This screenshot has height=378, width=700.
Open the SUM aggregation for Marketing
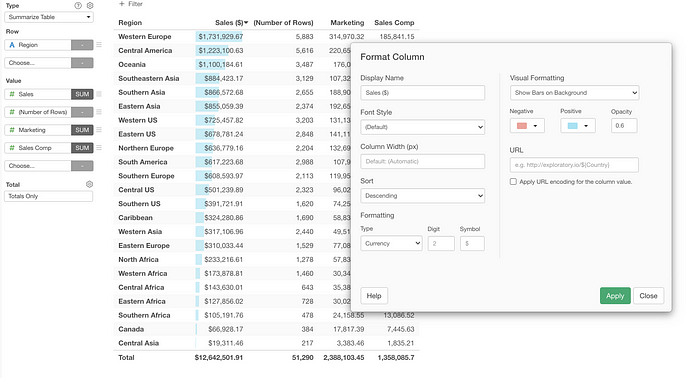82,130
